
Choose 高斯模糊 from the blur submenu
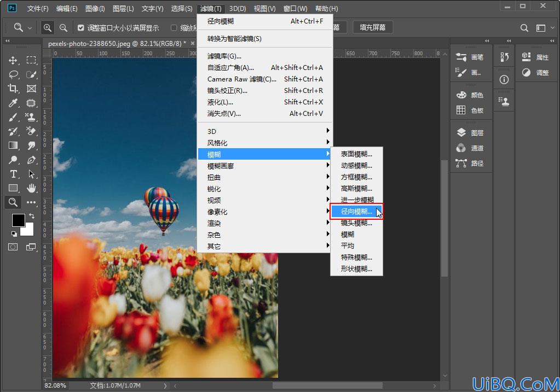356,188
